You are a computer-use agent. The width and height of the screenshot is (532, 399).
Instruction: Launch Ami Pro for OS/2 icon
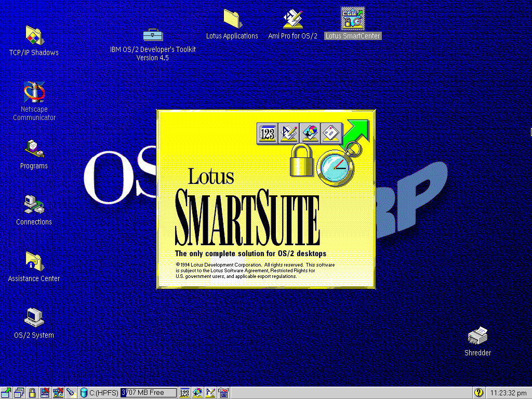[293, 19]
